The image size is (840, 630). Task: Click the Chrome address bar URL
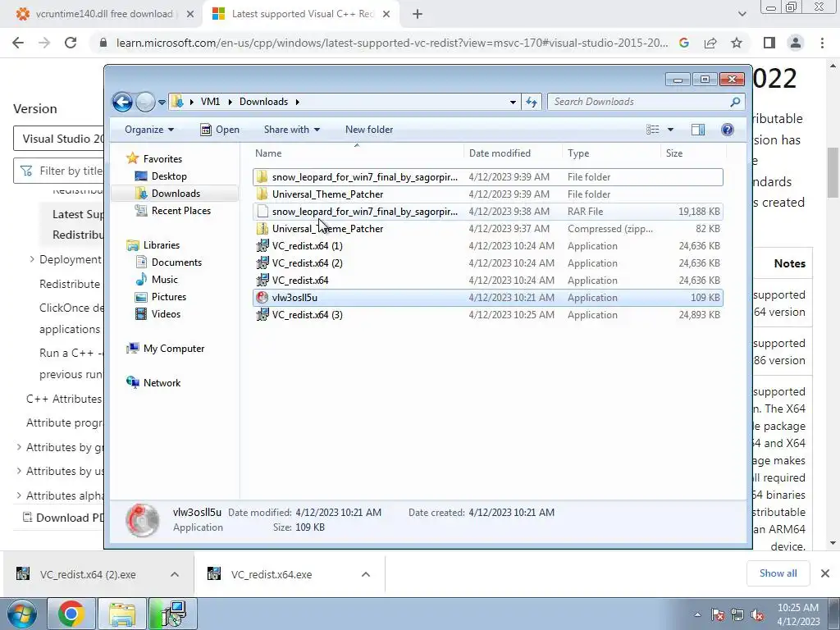point(392,43)
